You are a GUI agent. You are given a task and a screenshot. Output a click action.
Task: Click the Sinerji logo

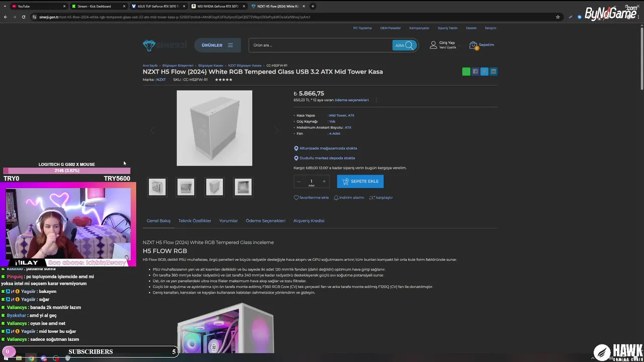pyautogui.click(x=165, y=45)
